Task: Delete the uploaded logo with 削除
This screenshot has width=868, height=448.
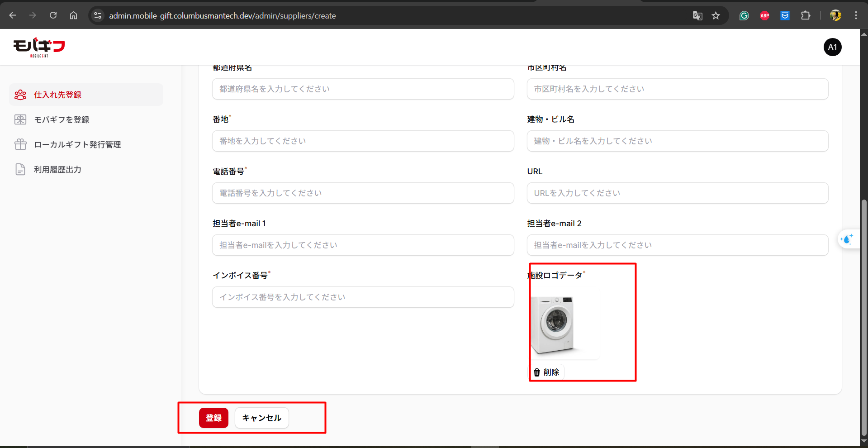Action: tap(547, 372)
